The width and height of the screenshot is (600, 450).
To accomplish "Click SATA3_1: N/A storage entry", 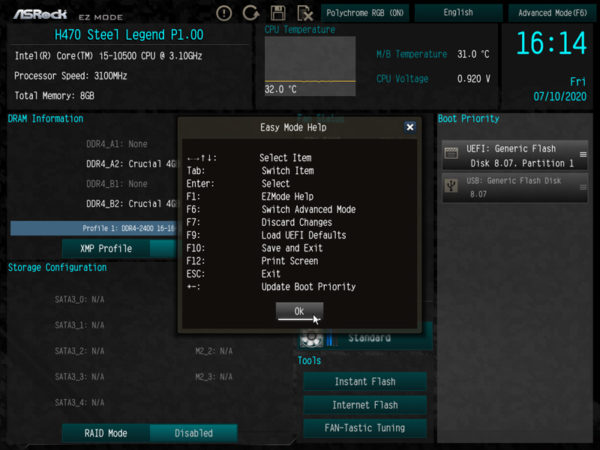I will (x=79, y=325).
